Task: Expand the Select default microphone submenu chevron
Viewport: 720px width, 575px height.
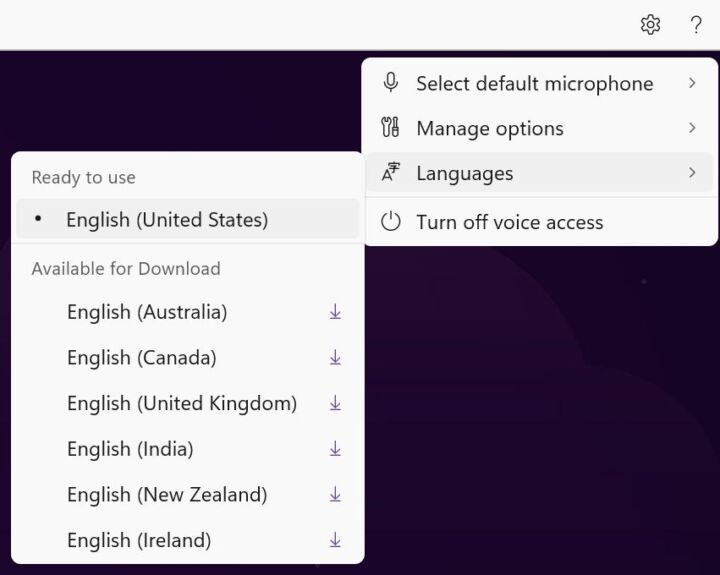Action: (692, 83)
